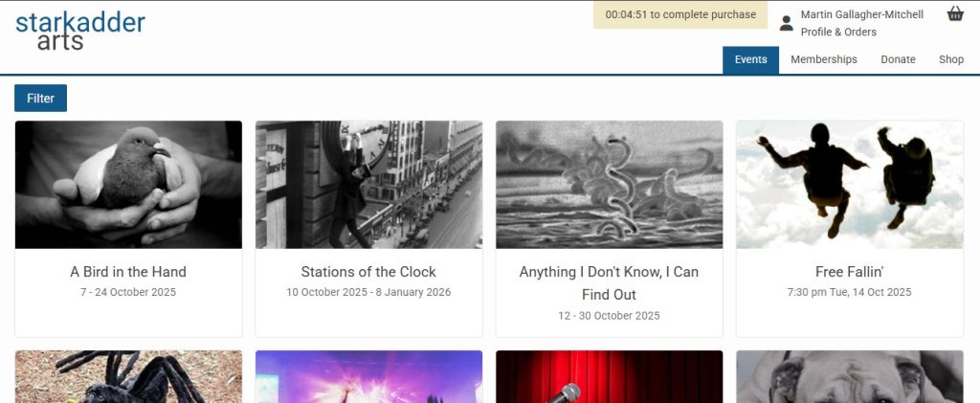Open Profile & Orders link
Screen dimensions: 980x403
click(838, 32)
